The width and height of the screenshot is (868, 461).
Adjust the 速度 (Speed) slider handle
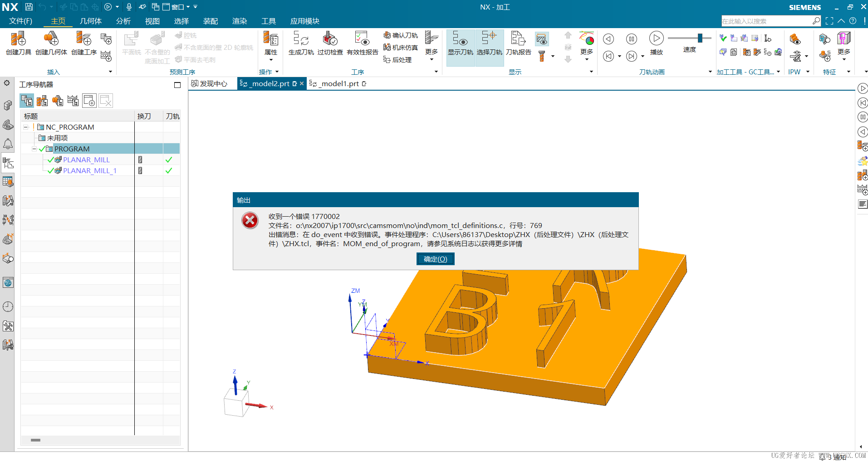[700, 38]
